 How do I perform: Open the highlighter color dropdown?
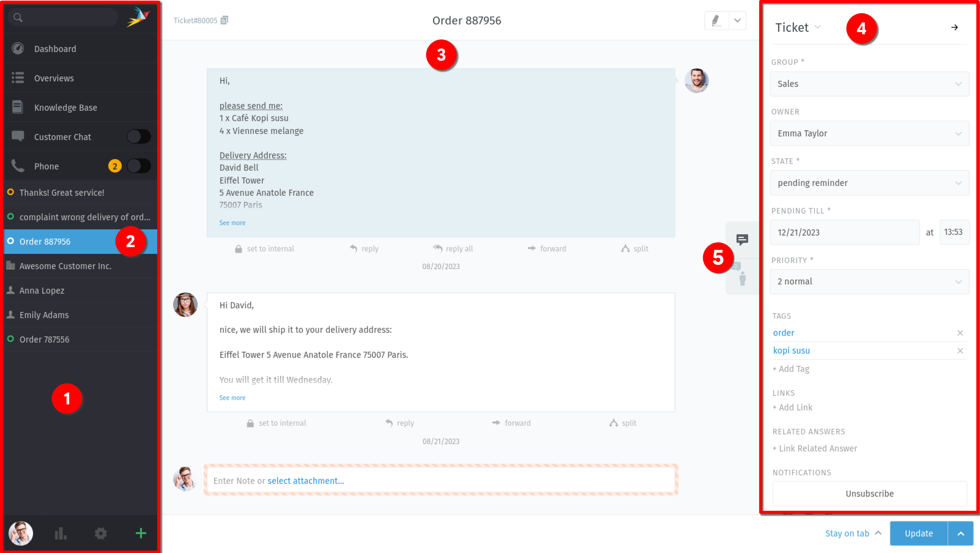point(738,20)
